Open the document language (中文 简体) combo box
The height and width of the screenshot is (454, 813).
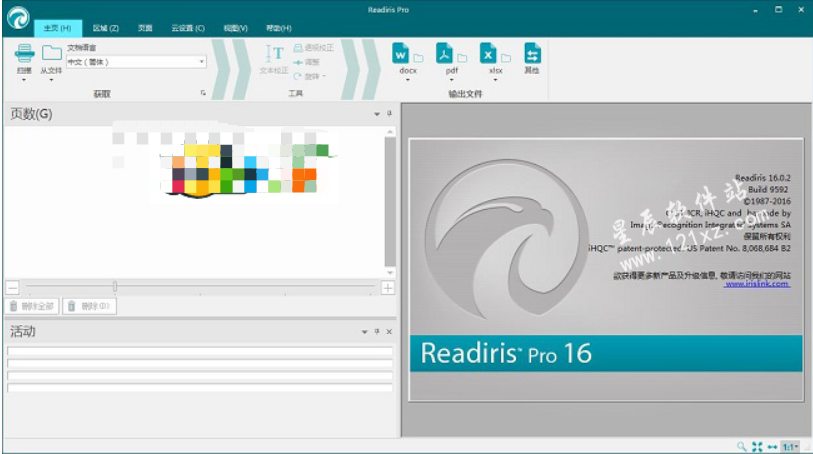(136, 62)
